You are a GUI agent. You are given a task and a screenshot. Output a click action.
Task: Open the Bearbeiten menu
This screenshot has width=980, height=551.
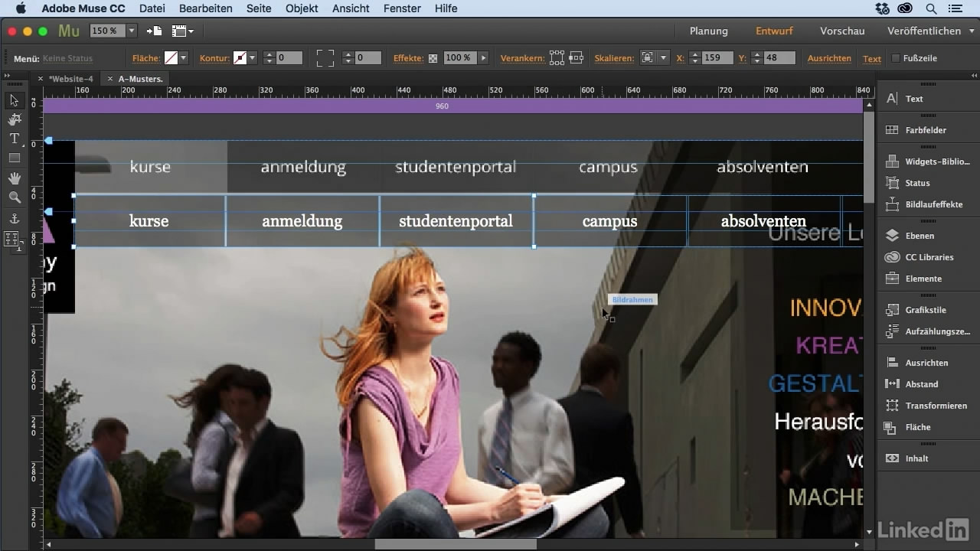point(206,8)
